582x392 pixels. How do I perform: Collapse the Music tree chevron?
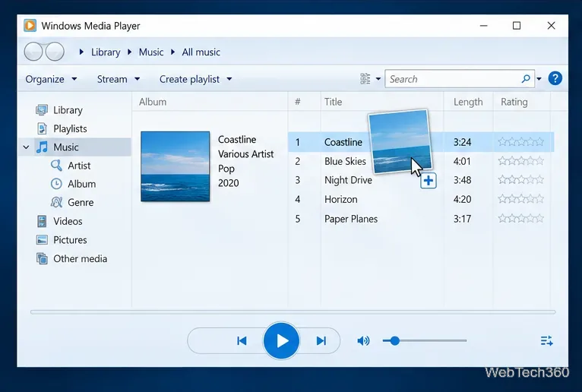(x=26, y=147)
